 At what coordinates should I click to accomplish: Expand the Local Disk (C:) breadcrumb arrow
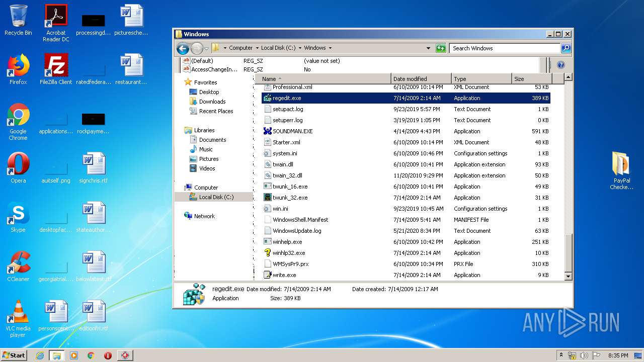300,48
